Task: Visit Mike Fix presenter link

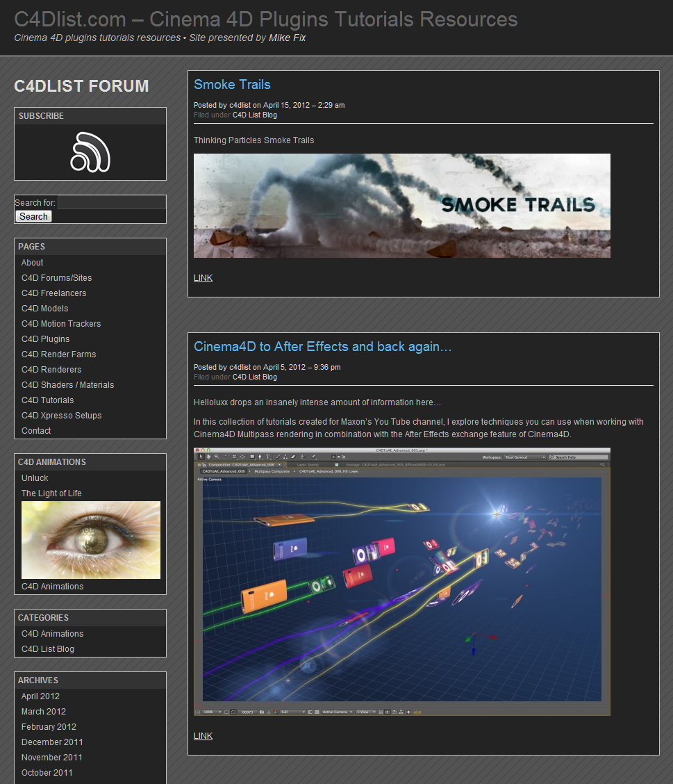Action: click(288, 38)
